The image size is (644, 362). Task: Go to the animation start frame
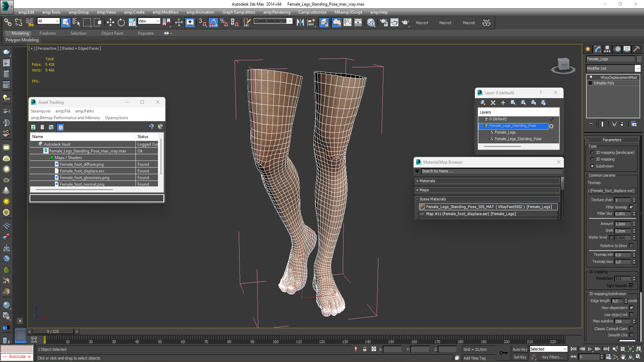(574, 349)
